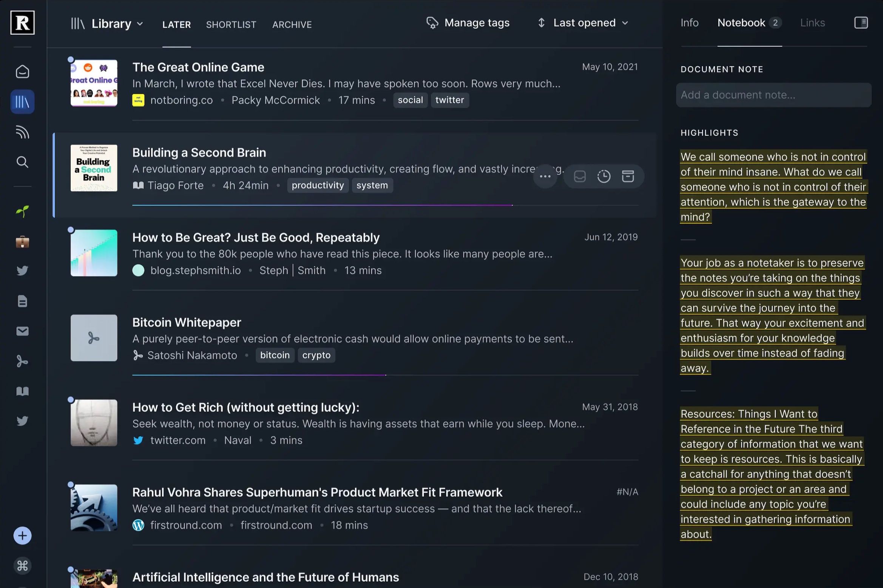Image resolution: width=883 pixels, height=588 pixels.
Task: Click the Add a document note field
Action: 773,95
